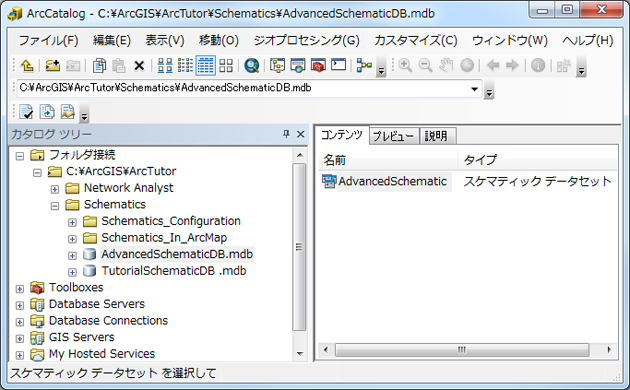This screenshot has width=630, height=390.
Task: Collapse the C:¥ArcGIS¥ArcTutor node
Action: 37,173
